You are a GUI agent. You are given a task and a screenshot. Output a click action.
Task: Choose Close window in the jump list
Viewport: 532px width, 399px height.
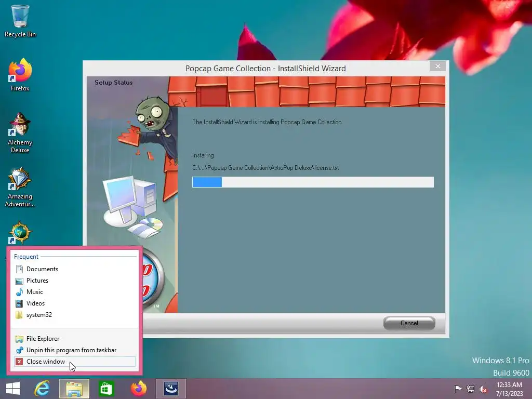(75, 362)
